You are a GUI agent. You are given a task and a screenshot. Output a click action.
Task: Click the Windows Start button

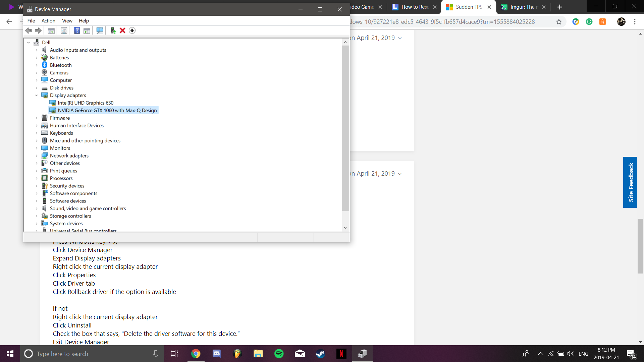click(x=10, y=354)
